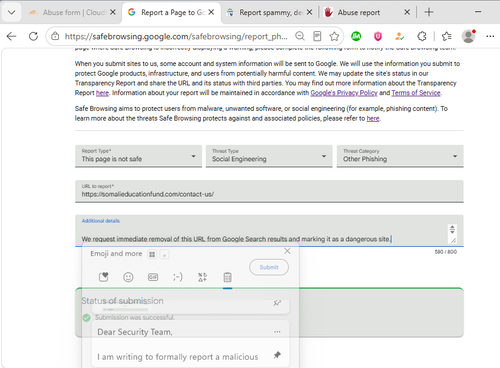
Task: Close the Report spammy tab
Action: point(309,12)
